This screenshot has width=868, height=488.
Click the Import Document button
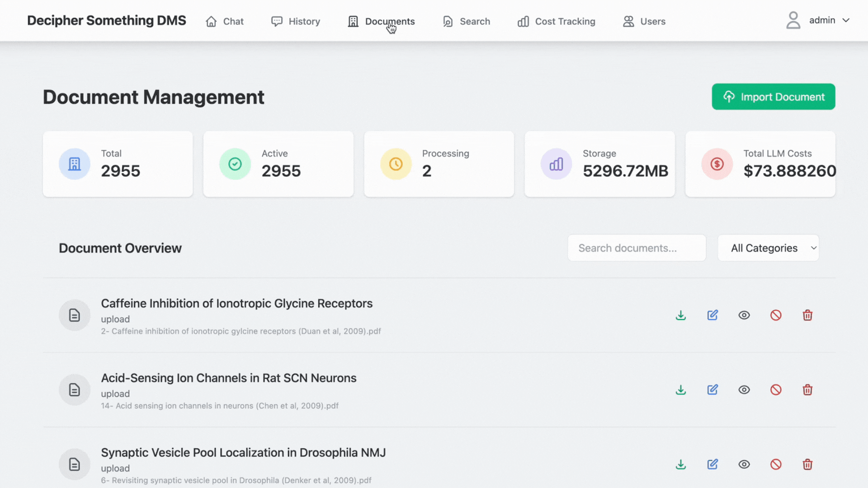773,97
